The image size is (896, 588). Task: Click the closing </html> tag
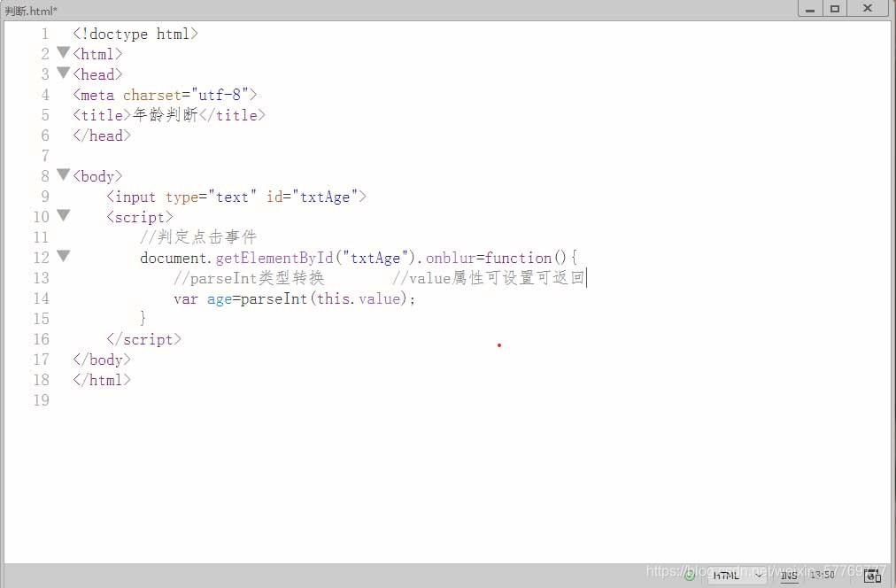click(x=102, y=380)
